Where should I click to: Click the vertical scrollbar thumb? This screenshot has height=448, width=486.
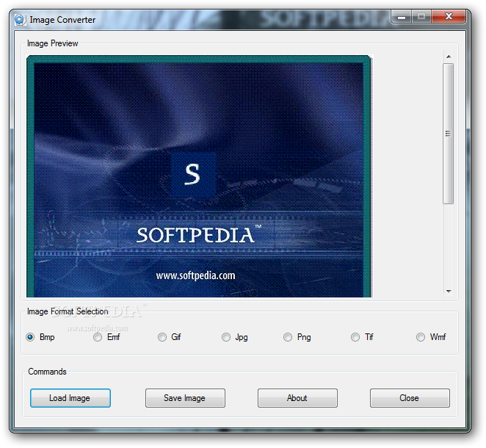(x=448, y=134)
